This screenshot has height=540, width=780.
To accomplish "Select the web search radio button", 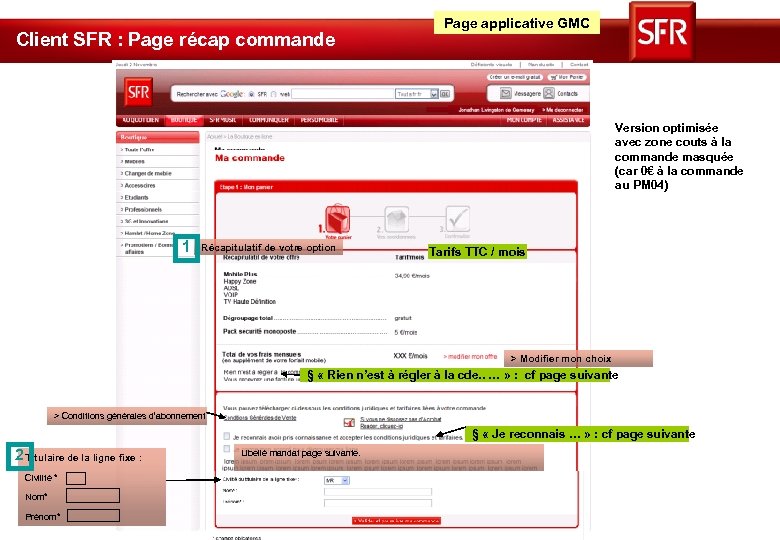I will (274, 94).
